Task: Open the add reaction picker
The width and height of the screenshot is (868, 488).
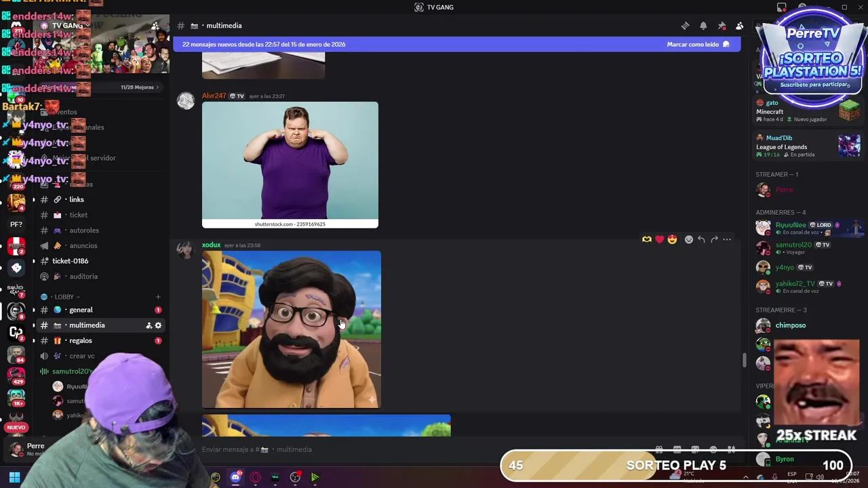Action: point(688,239)
